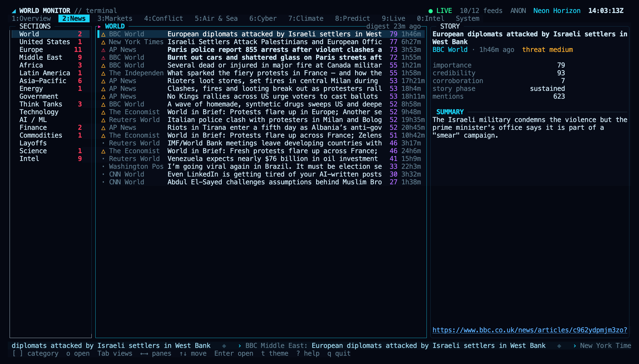This screenshot has height=364, width=639.
Task: Click the 'q quit' shortcut hint
Action: 339,353
